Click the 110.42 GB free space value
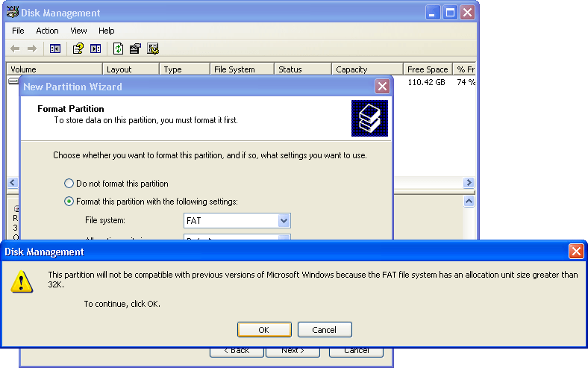Viewport: 588px width, 368px height. tap(426, 82)
